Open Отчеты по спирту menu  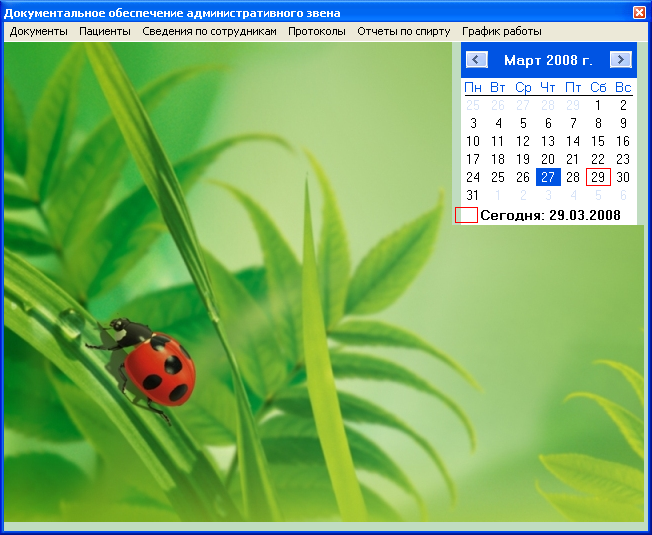(x=404, y=32)
